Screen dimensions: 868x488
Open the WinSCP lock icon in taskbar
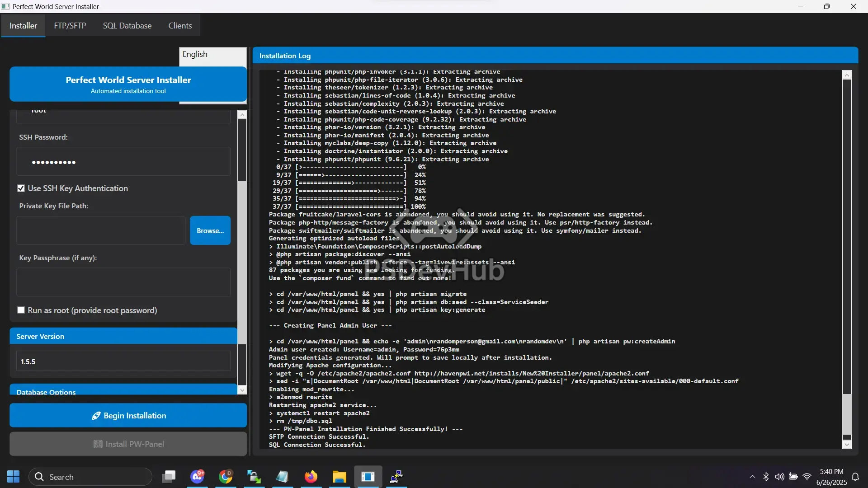click(254, 477)
